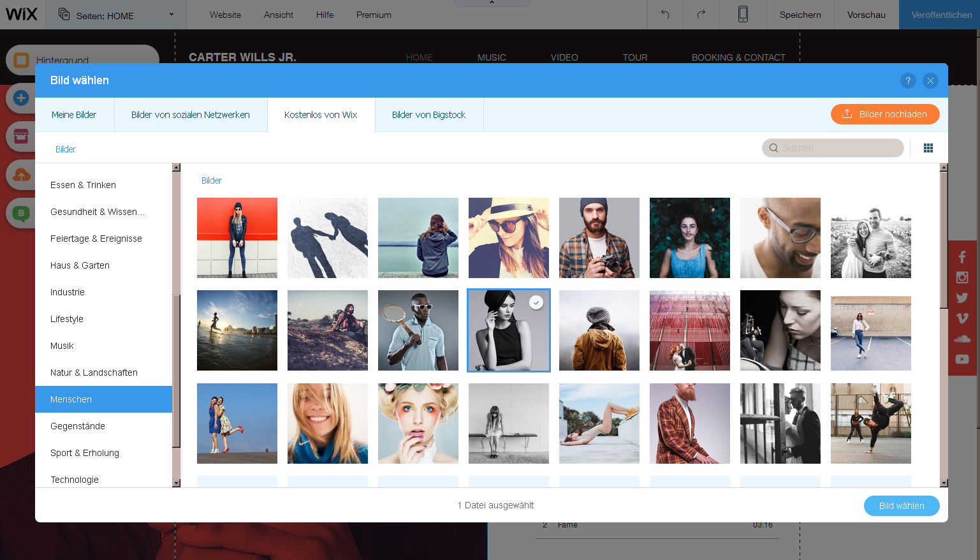Open the Instagram social icon
The image size is (980, 560).
point(962,277)
